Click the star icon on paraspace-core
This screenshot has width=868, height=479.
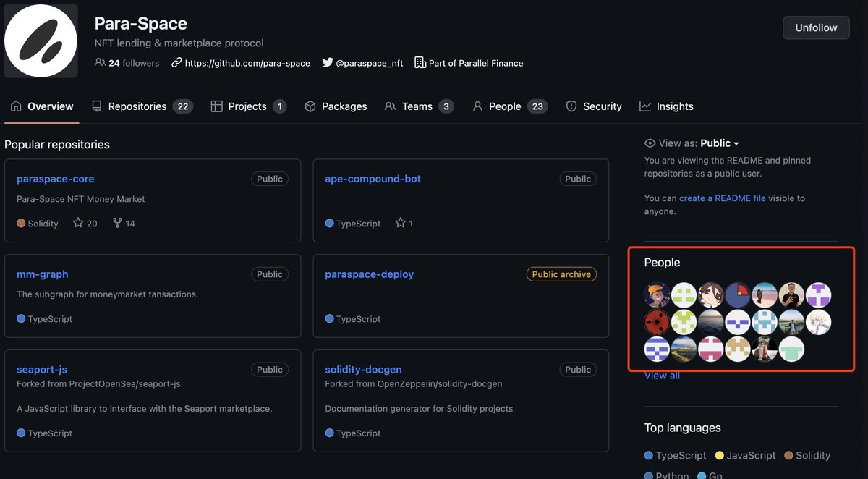pos(77,223)
